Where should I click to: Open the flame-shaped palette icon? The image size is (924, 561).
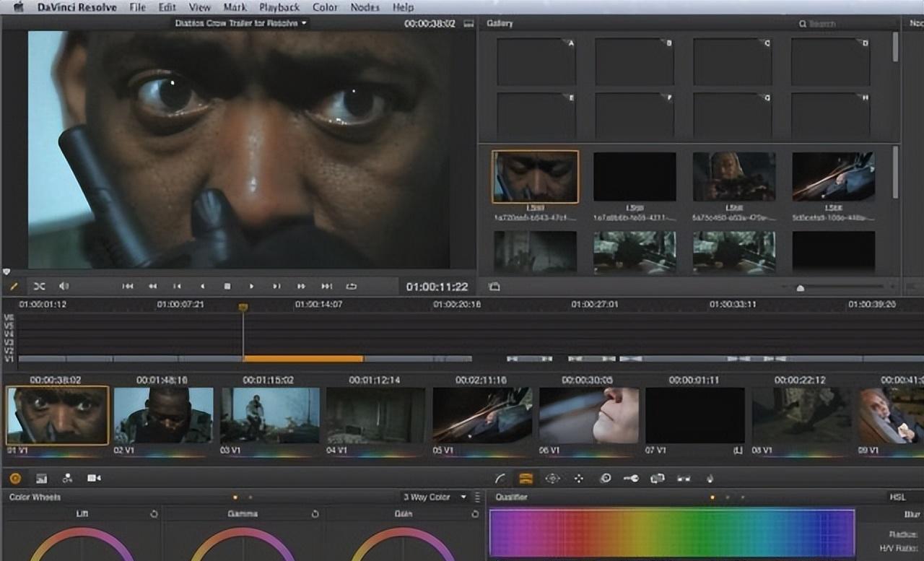click(710, 478)
